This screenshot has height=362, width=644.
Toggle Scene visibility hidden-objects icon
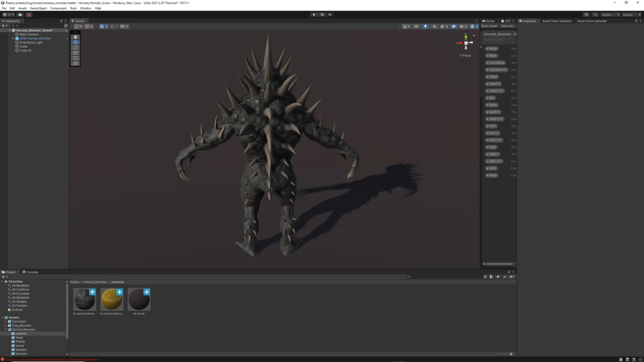click(x=453, y=26)
